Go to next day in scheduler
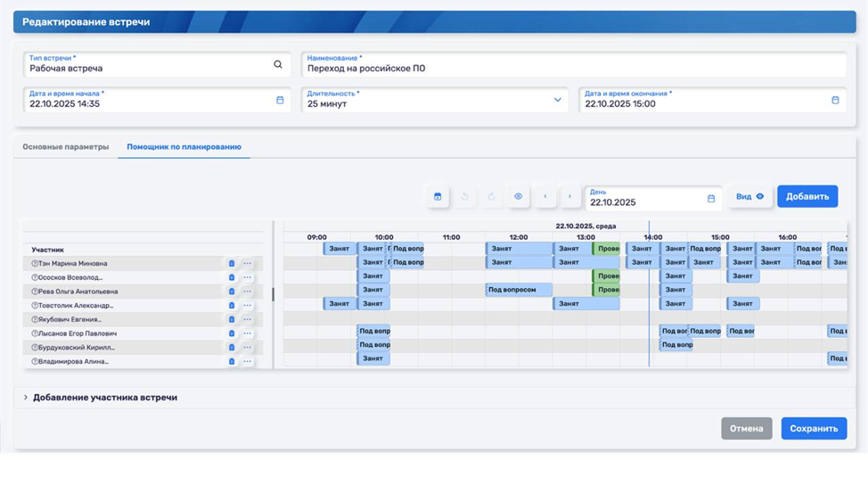 coord(569,196)
